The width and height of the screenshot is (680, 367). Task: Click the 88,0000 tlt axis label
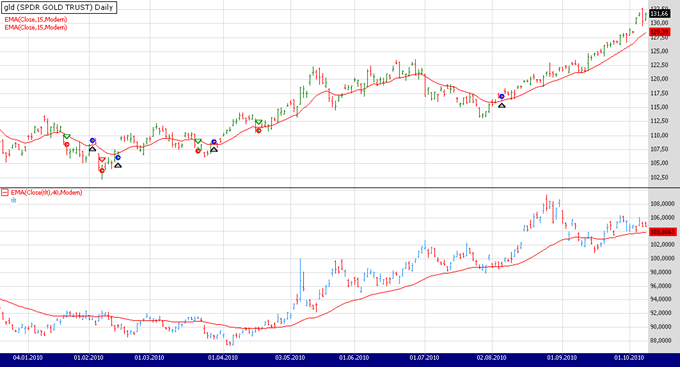pyautogui.click(x=662, y=340)
